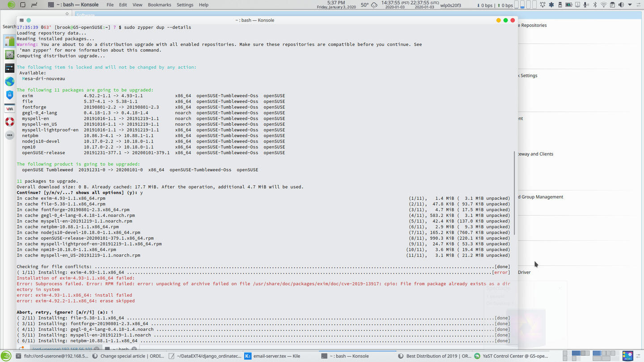Click the show desktop square icon in top panel
Image resolution: width=644 pixels, height=362 pixels.
pyautogui.click(x=23, y=5)
